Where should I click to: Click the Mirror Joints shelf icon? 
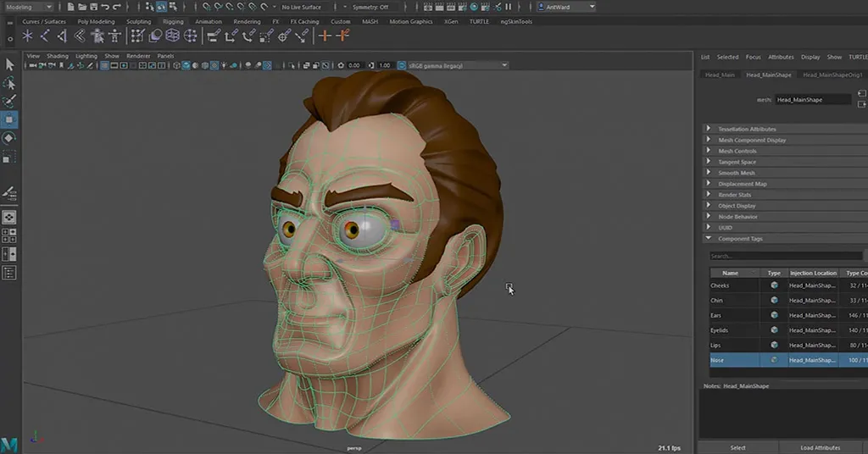62,36
